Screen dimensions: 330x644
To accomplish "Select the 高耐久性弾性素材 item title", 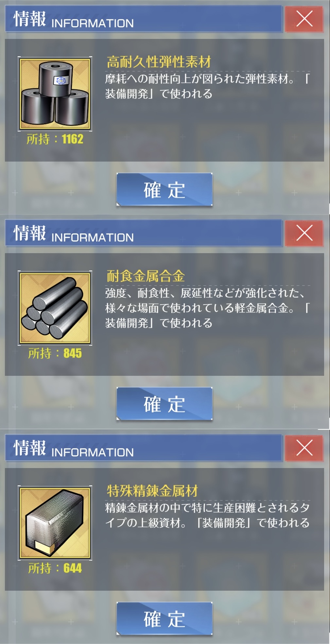I will click(x=159, y=62).
